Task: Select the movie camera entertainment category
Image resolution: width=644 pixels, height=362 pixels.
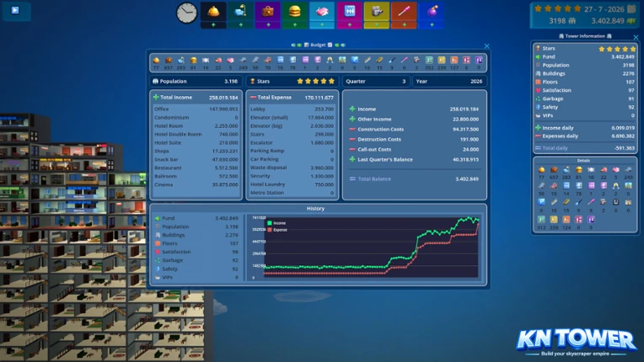Action: (x=377, y=12)
